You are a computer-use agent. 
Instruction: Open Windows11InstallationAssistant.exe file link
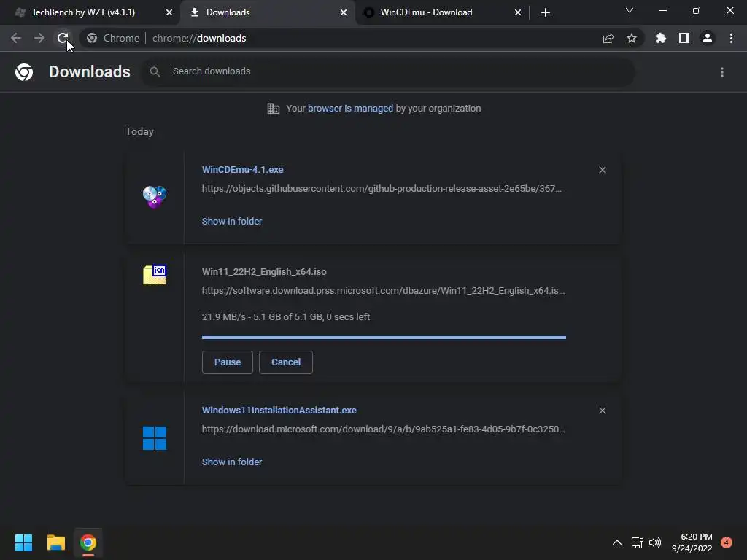279,410
